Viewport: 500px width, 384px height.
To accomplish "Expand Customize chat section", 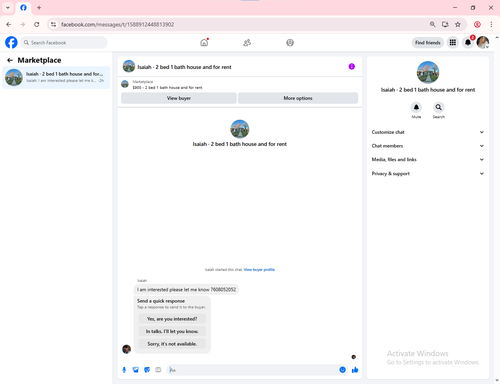I will [x=428, y=132].
